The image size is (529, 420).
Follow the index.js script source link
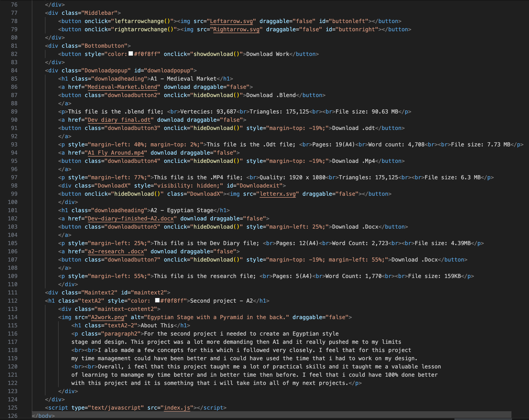pyautogui.click(x=177, y=408)
